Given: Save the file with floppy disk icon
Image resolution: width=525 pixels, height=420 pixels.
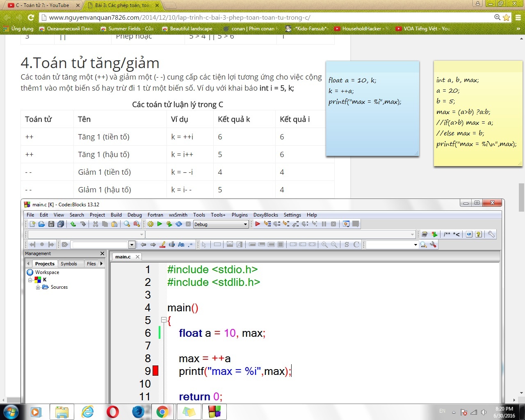Looking at the screenshot, I should tap(51, 224).
